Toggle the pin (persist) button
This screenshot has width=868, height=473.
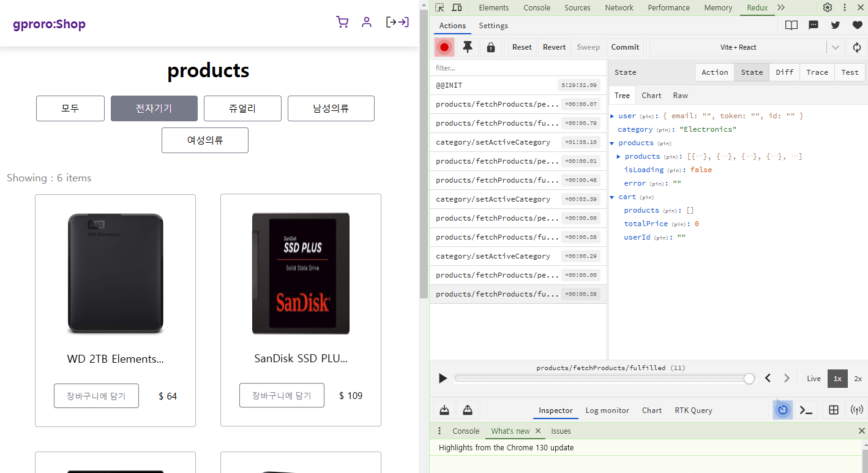468,47
